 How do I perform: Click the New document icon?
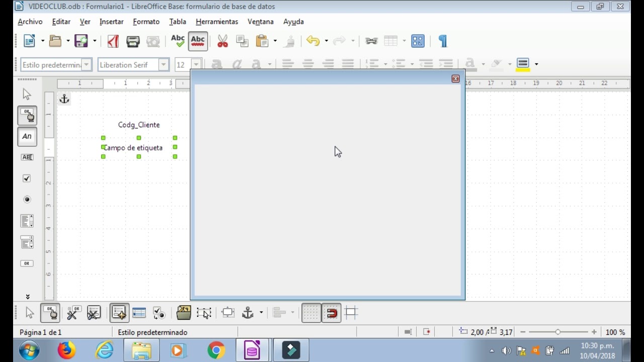[30, 41]
